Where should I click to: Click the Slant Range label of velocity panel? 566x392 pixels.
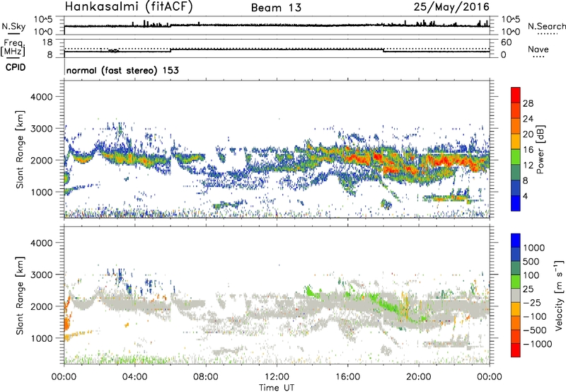click(20, 295)
